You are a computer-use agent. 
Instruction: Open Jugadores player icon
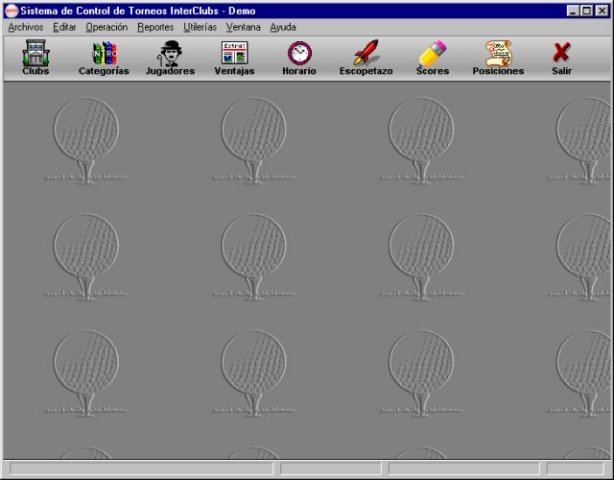pos(170,58)
